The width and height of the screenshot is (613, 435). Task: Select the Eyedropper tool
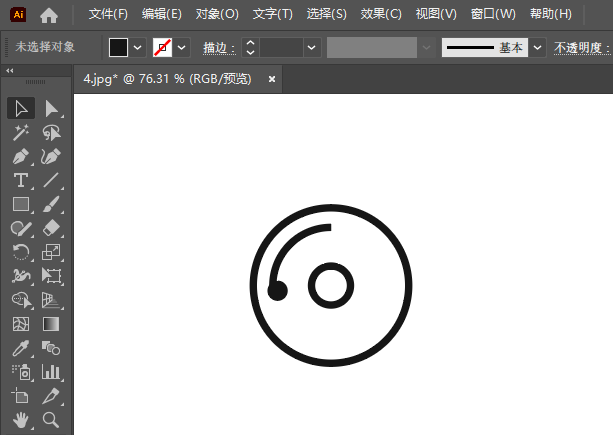point(21,348)
